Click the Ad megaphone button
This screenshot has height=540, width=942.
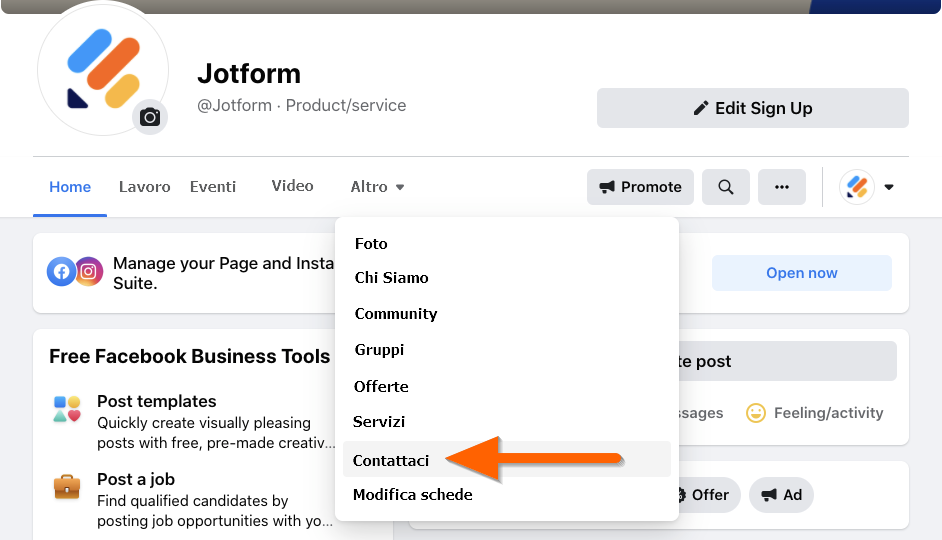tap(782, 495)
